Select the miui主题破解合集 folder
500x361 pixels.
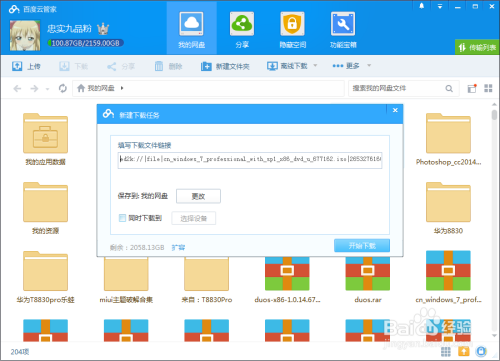126,281
